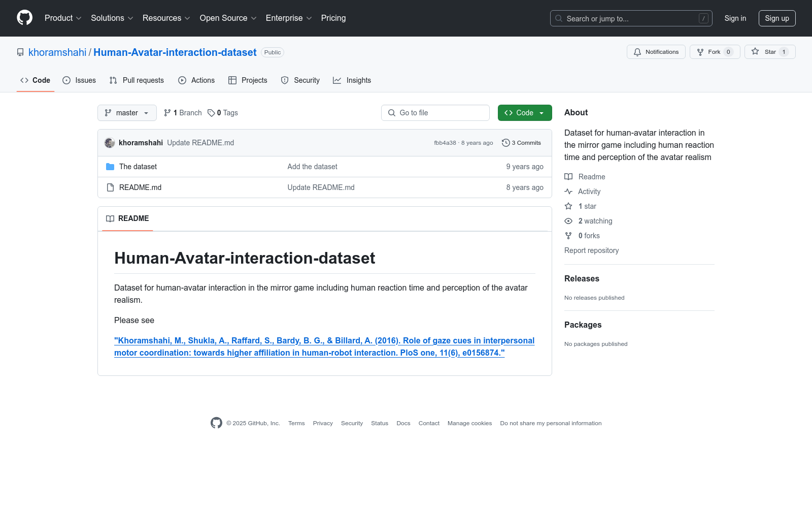Open the Khoramshahi 2016 PLoS paper link
Image resolution: width=812 pixels, height=508 pixels.
324,346
